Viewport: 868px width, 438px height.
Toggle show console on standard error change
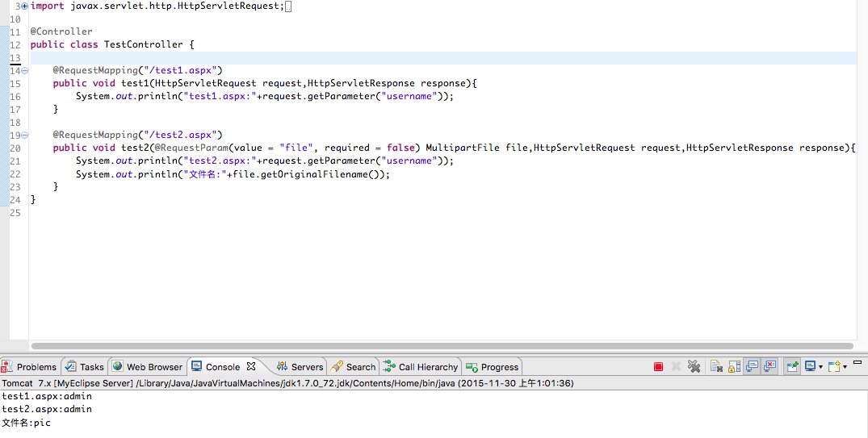(769, 367)
